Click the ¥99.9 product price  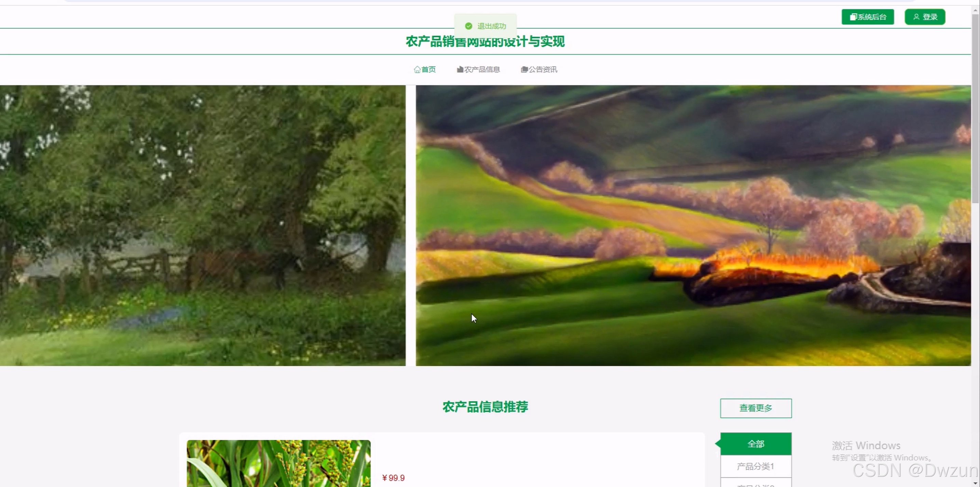393,478
